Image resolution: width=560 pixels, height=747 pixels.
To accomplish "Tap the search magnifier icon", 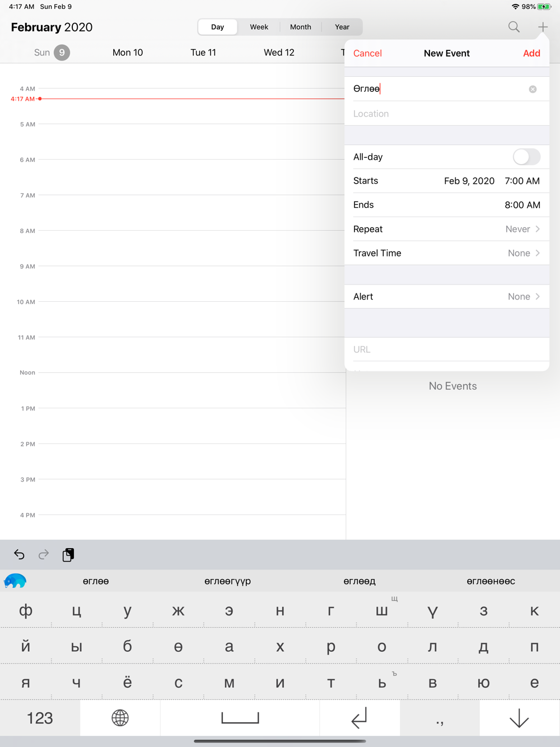I will coord(514,27).
